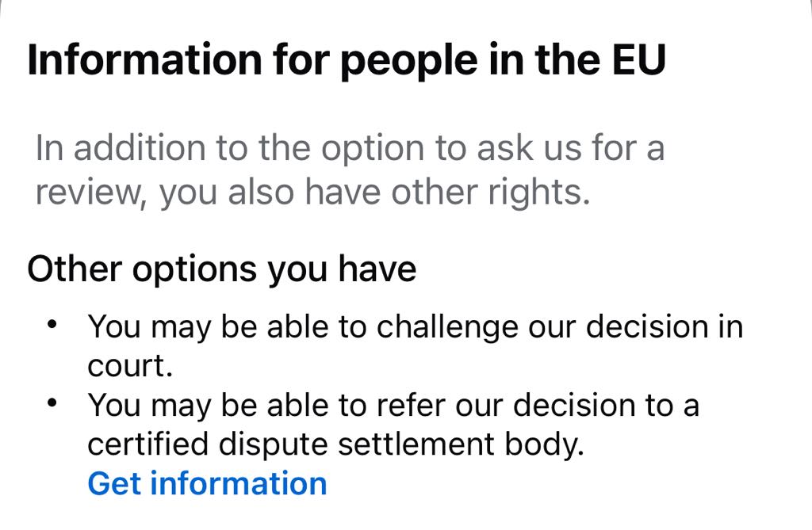Click the word "court." in first bullet
The width and height of the screenshot is (812, 530).
(x=129, y=366)
